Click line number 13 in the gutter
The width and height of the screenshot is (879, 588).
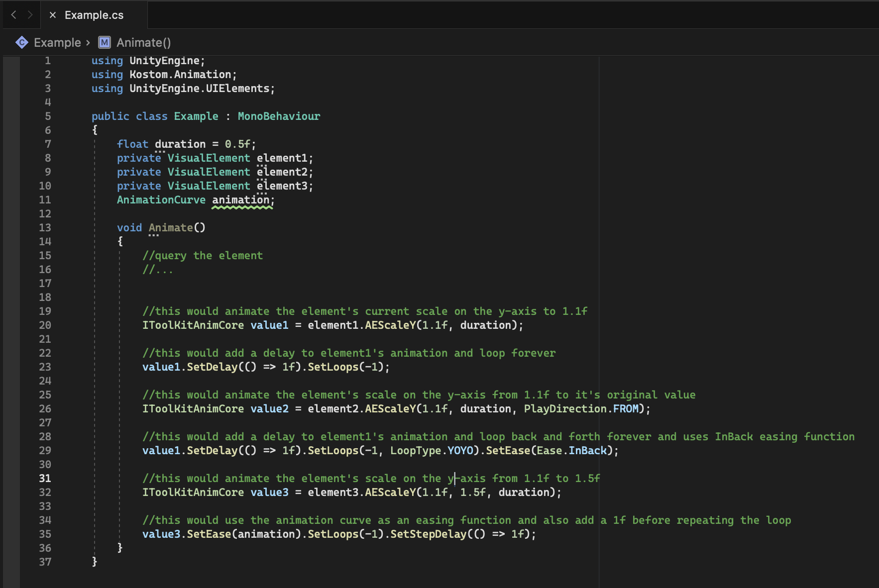45,228
